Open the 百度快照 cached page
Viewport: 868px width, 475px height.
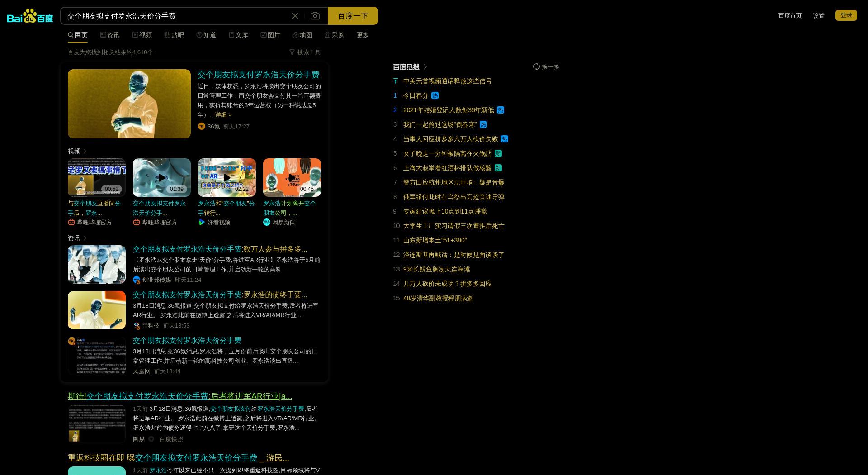point(171,439)
